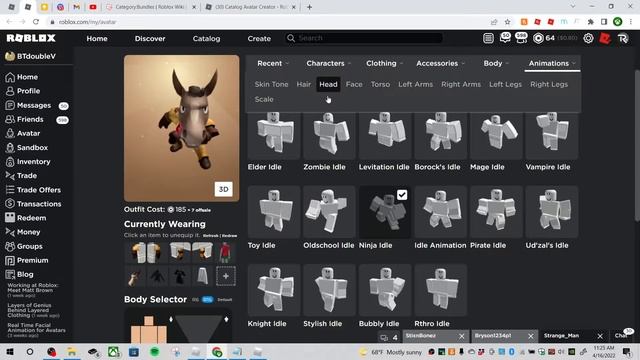Viewport: 640px width, 360px height.
Task: Open the BTdoubleV profile link
Action: click(x=31, y=56)
